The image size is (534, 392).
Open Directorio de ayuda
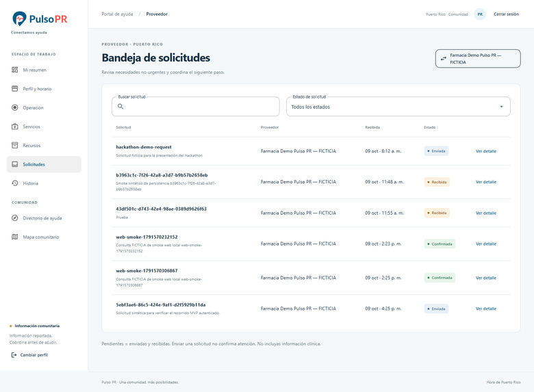(x=44, y=218)
